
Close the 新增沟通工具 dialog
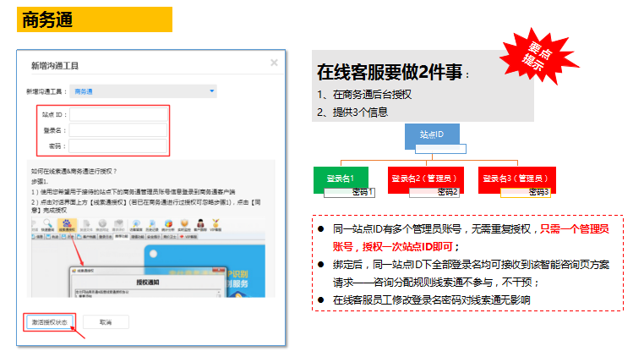coord(274,63)
